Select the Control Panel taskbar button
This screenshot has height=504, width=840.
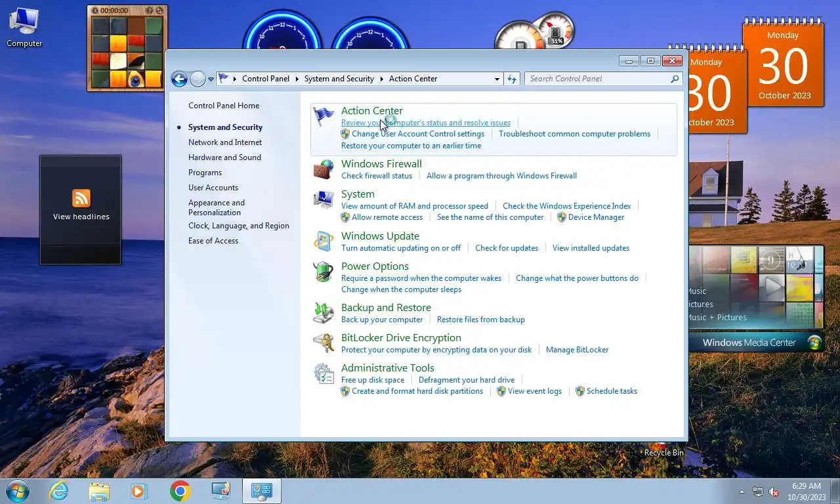tap(262, 491)
